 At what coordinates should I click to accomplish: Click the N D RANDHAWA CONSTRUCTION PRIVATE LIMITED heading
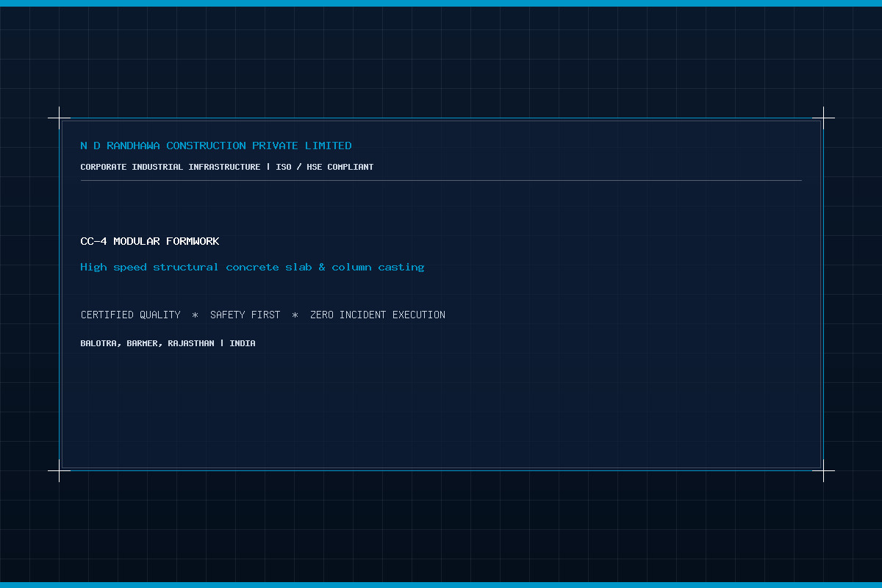coord(216,146)
